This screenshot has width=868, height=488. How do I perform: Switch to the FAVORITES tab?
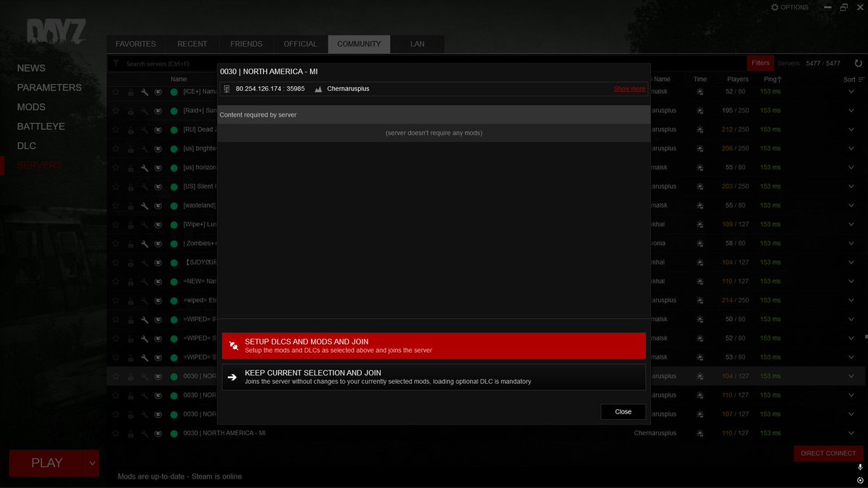(x=135, y=44)
